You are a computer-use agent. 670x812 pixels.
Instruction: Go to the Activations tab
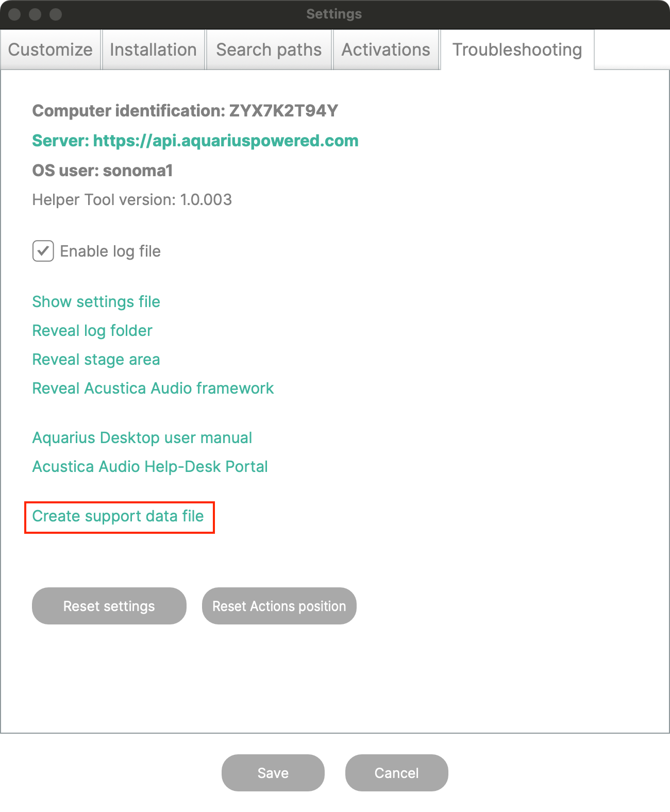coord(386,49)
